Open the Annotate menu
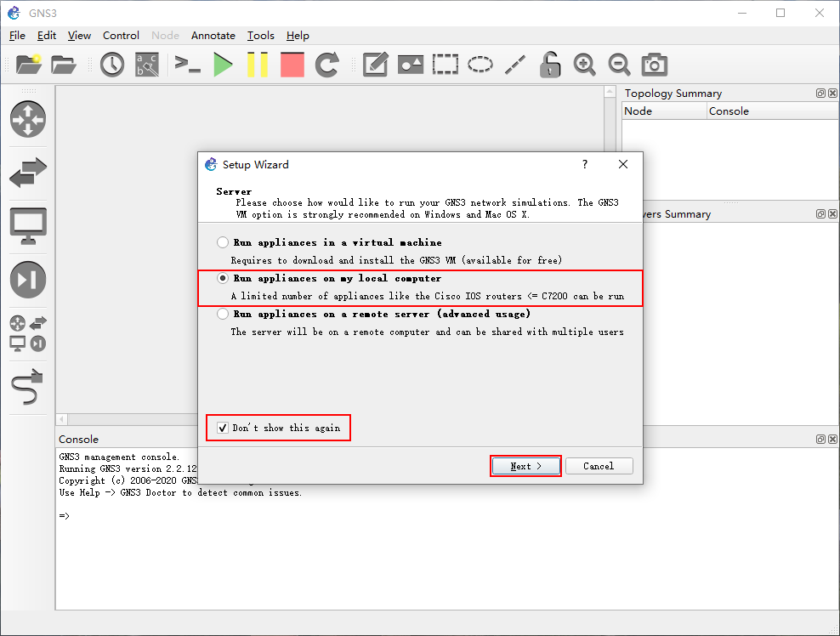Screen dimensions: 840x636 tap(213, 36)
